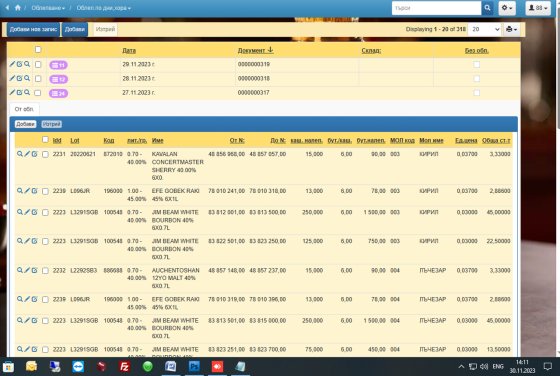Open the Облепване breadcrumb menu
This screenshot has height=376, width=560.
[48, 8]
